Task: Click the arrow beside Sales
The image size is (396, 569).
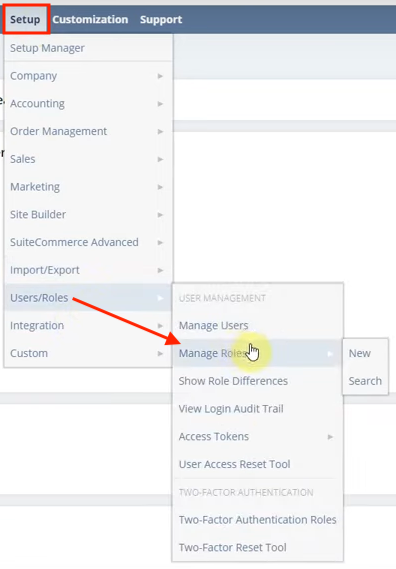Action: [x=160, y=160]
